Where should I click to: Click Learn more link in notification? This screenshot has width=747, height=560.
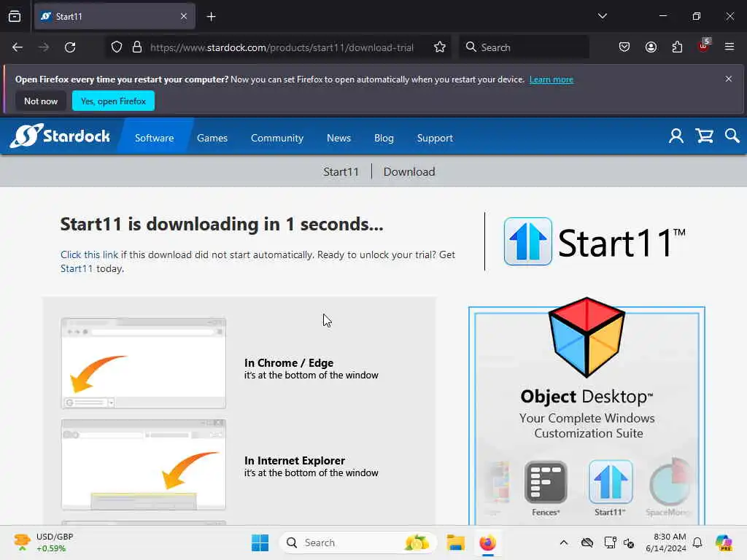pyautogui.click(x=551, y=79)
